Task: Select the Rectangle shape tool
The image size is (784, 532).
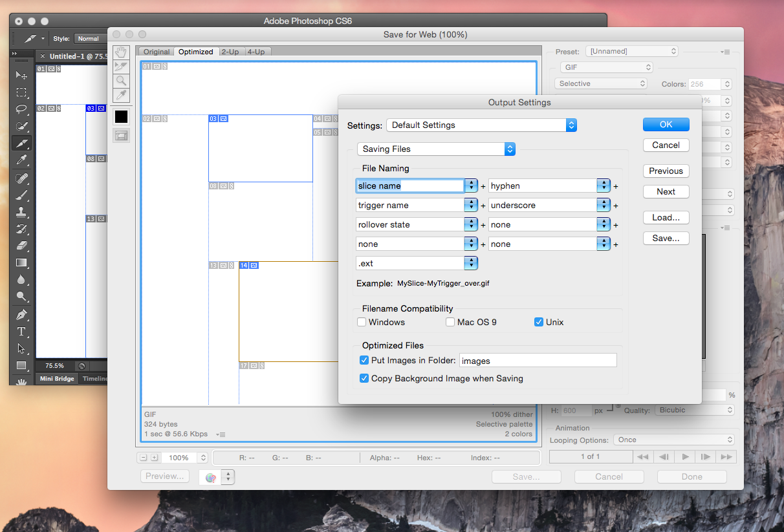Action: [21, 365]
